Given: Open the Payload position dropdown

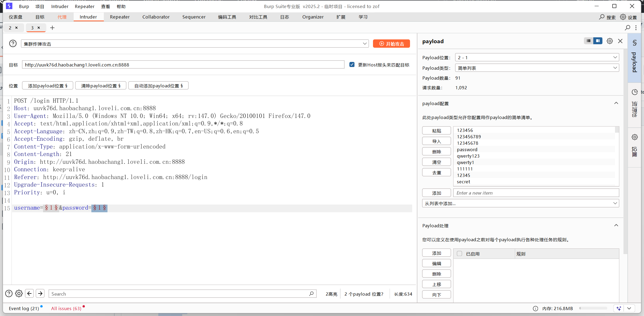Looking at the screenshot, I should click(537, 57).
